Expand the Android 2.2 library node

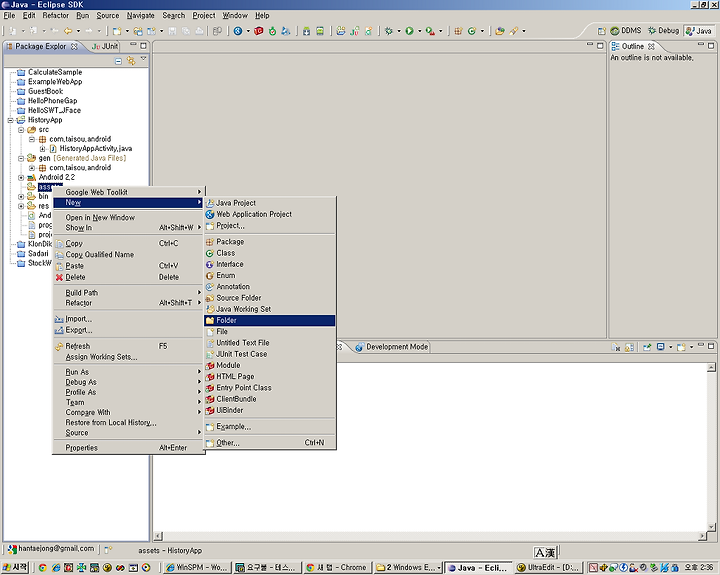21,178
